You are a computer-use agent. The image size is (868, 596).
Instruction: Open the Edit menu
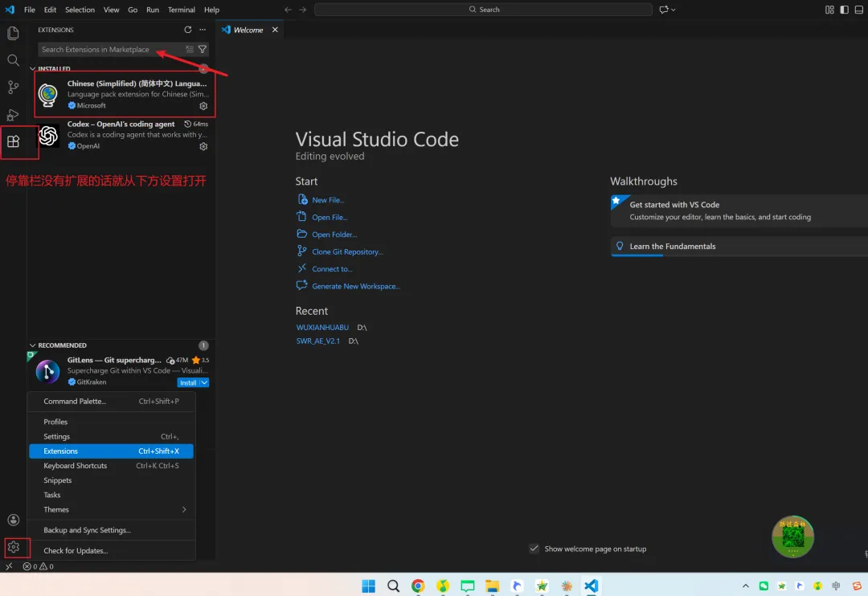[x=50, y=10]
